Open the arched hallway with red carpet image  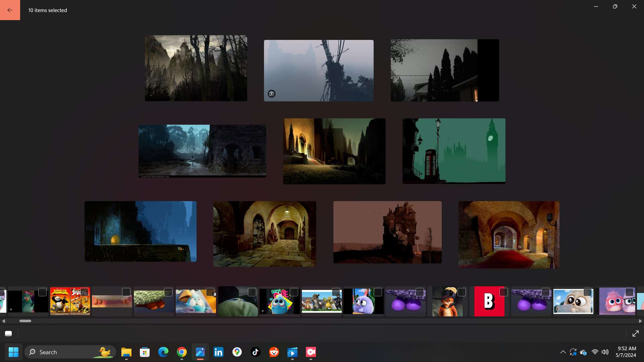(509, 235)
